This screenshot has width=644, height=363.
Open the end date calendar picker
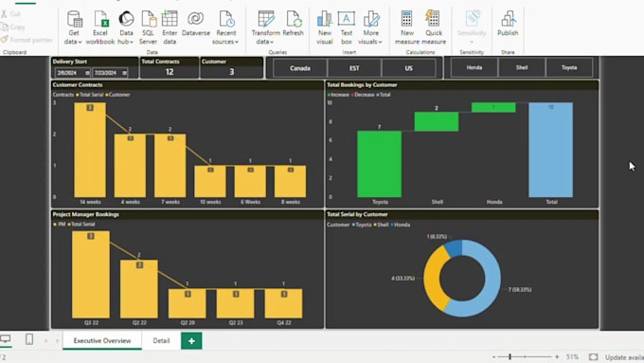point(124,73)
